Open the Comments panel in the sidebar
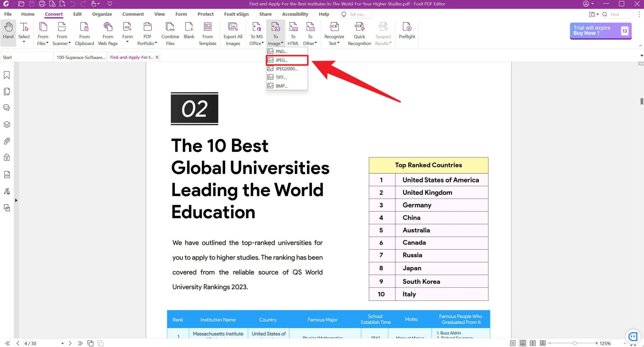Screen dimensions: 644x347 click(x=7, y=107)
